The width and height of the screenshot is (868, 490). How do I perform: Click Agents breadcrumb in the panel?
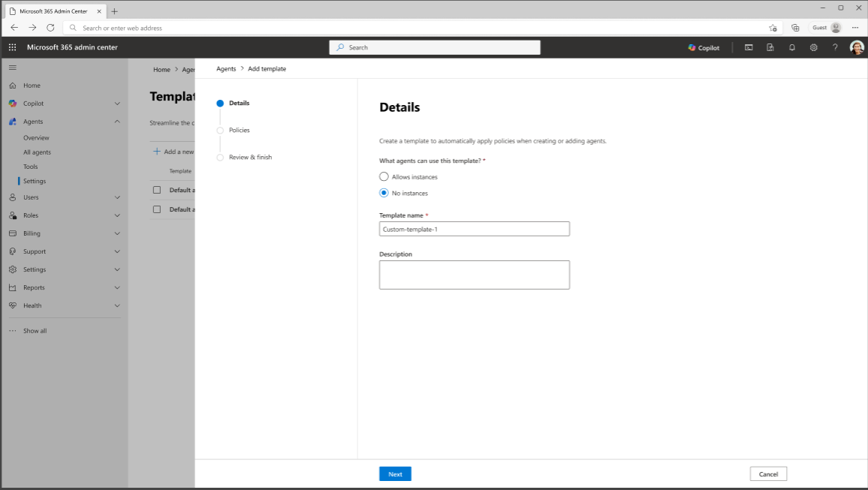[x=226, y=69]
